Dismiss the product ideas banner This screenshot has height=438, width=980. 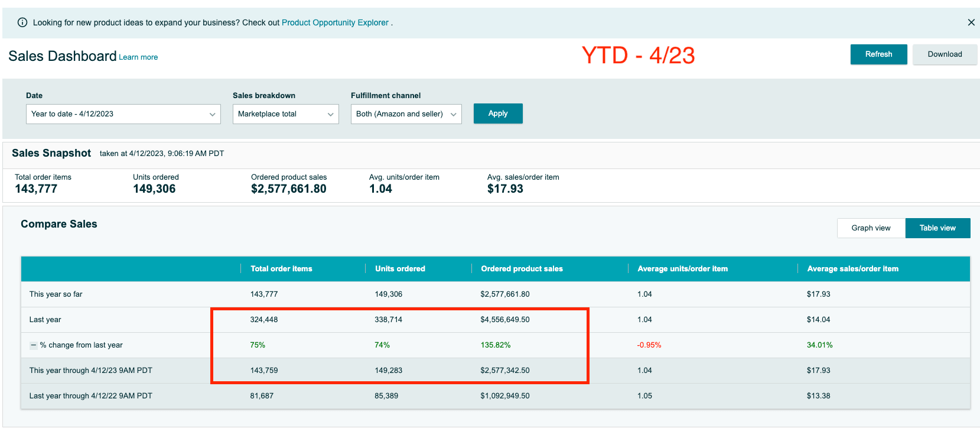(x=971, y=22)
